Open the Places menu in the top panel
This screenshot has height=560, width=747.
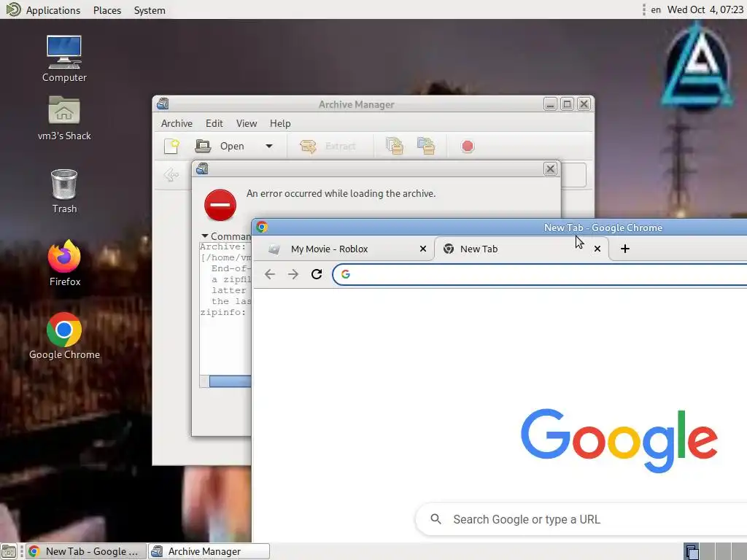(107, 10)
